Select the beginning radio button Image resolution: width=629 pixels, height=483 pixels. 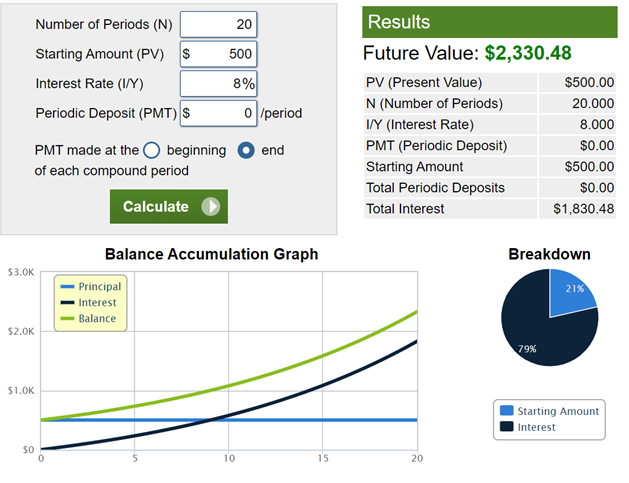[x=152, y=151]
